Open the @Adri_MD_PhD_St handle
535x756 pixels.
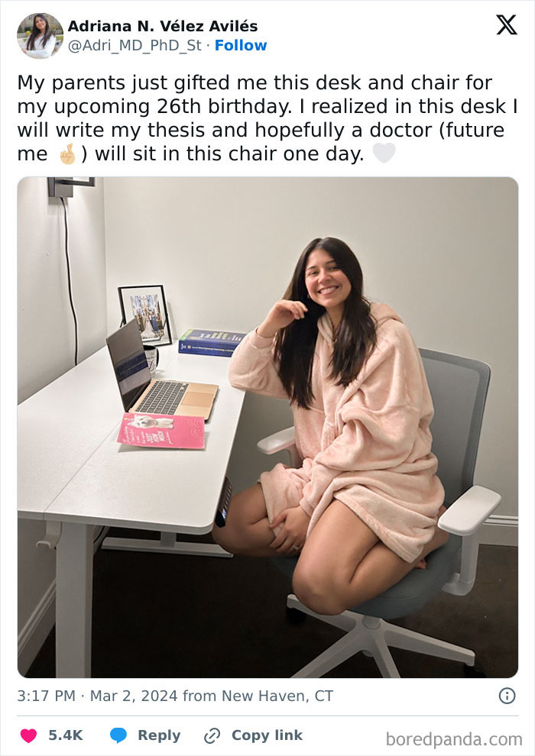tap(135, 45)
